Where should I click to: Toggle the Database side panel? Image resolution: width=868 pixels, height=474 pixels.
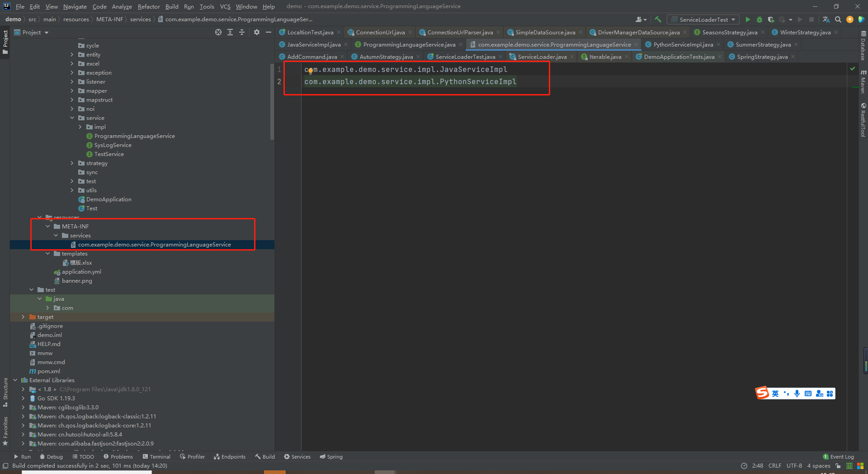coord(863,46)
